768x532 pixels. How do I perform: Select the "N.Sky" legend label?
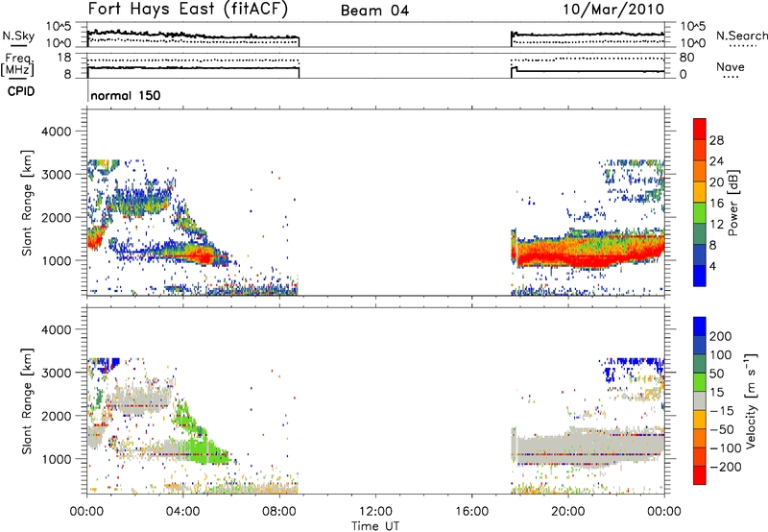pos(18,36)
